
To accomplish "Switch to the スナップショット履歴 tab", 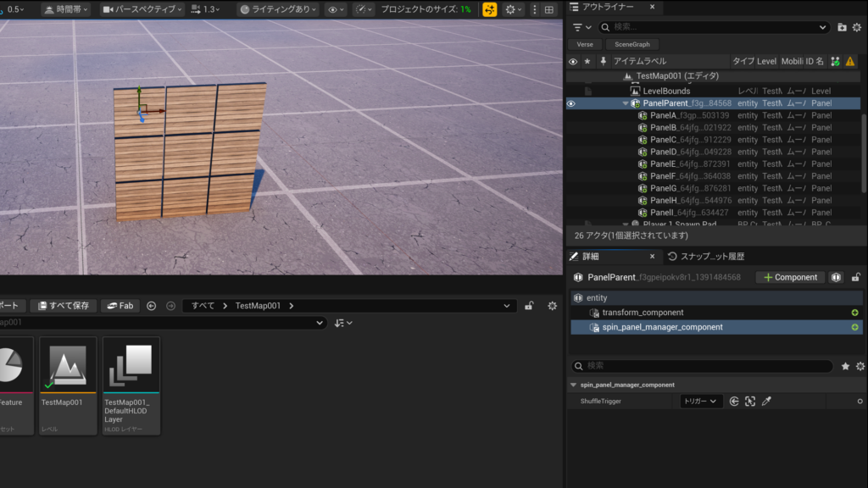I will pos(705,257).
